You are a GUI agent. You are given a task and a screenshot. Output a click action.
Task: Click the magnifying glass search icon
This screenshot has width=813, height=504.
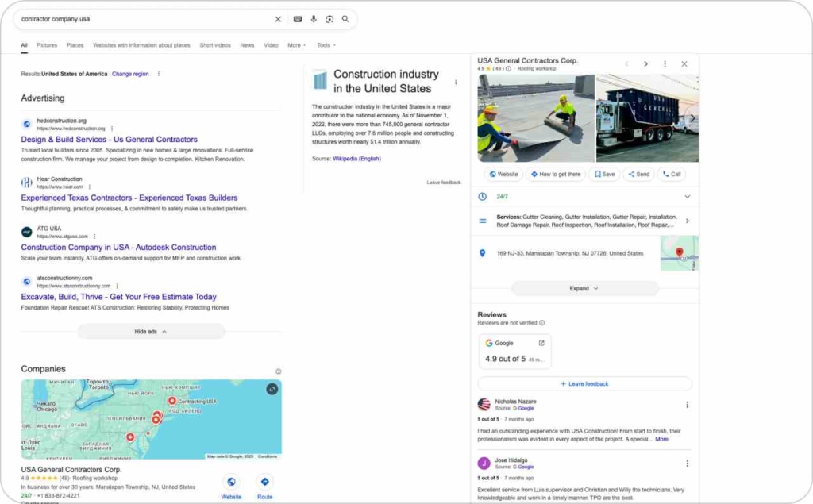[x=345, y=19]
